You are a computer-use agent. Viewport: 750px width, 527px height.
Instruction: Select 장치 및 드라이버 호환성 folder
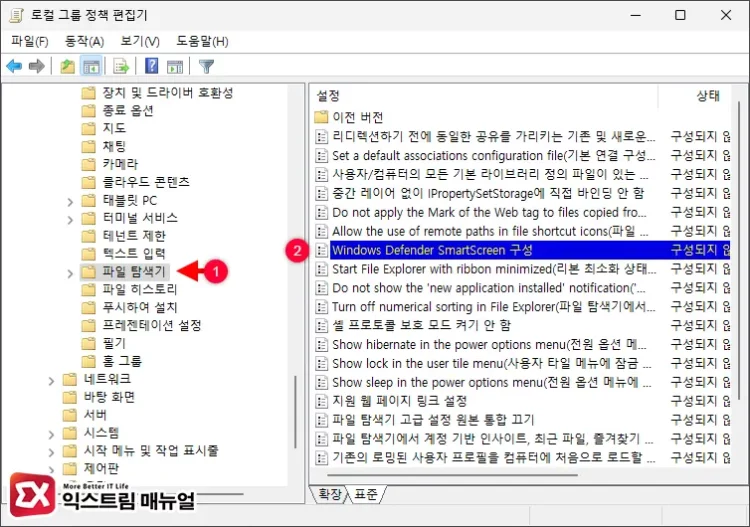pos(167,92)
